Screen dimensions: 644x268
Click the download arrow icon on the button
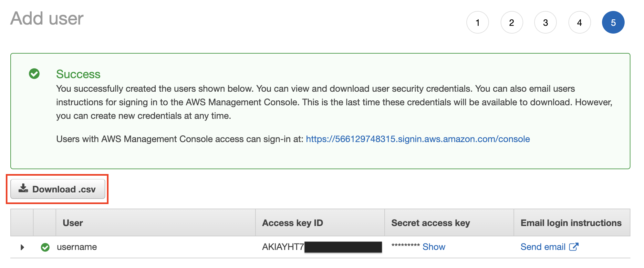click(23, 188)
